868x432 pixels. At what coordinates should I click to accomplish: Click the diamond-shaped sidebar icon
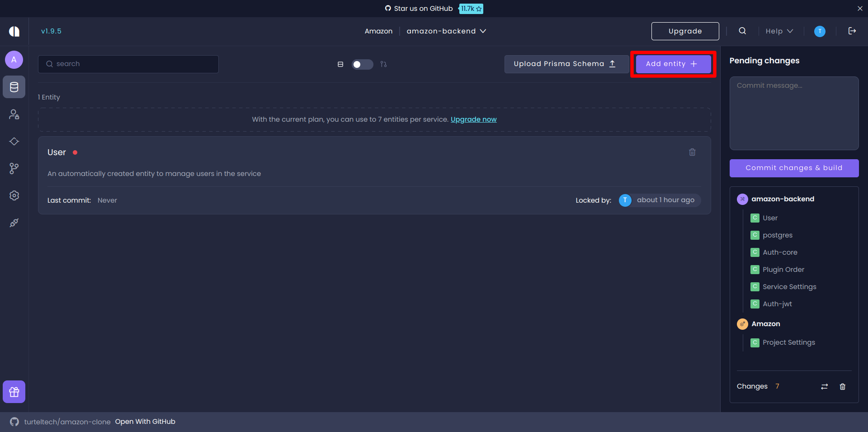[x=14, y=142]
